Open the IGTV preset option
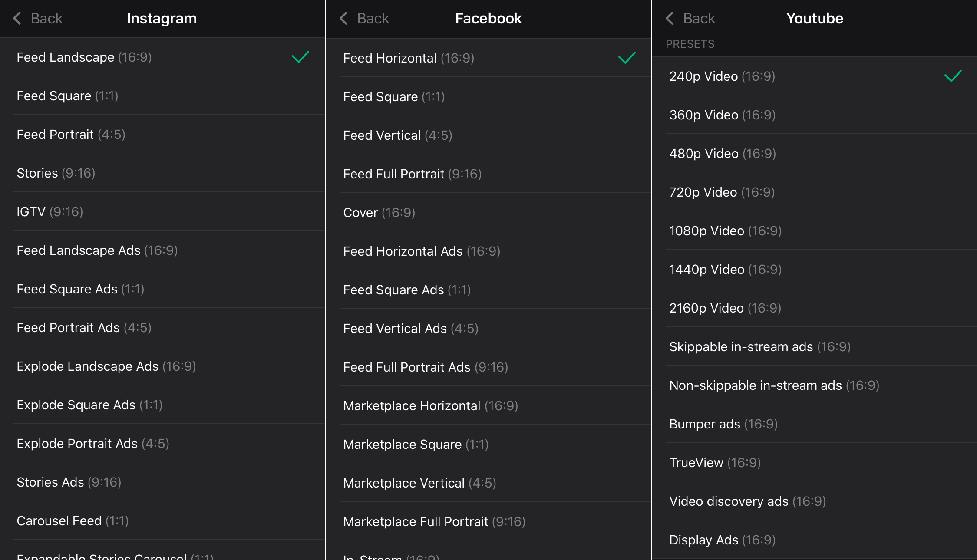The height and width of the screenshot is (560, 977). tap(50, 211)
